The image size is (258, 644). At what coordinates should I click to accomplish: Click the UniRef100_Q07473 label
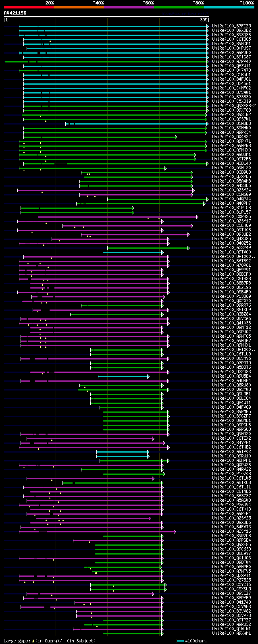pos(231,70)
